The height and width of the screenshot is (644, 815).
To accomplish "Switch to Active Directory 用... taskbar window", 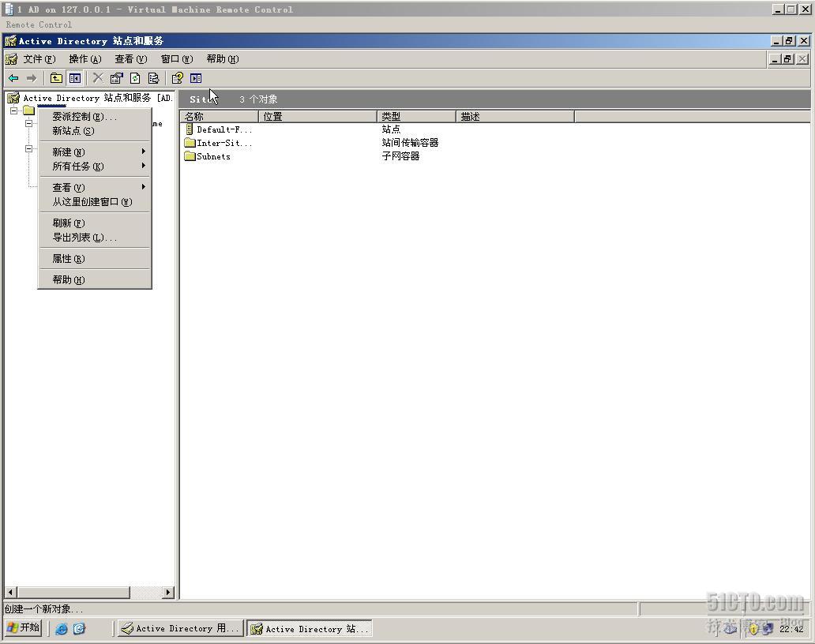I will click(x=180, y=628).
